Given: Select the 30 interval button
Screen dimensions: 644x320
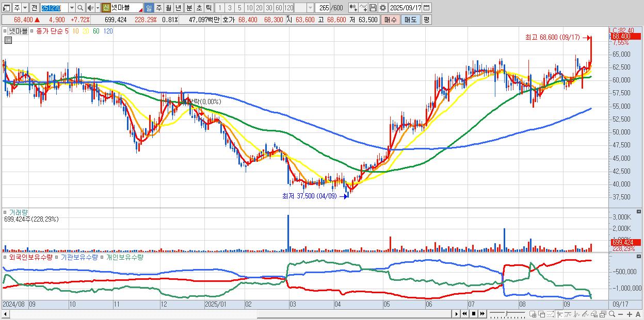Looking at the screenshot, I should (x=269, y=8).
